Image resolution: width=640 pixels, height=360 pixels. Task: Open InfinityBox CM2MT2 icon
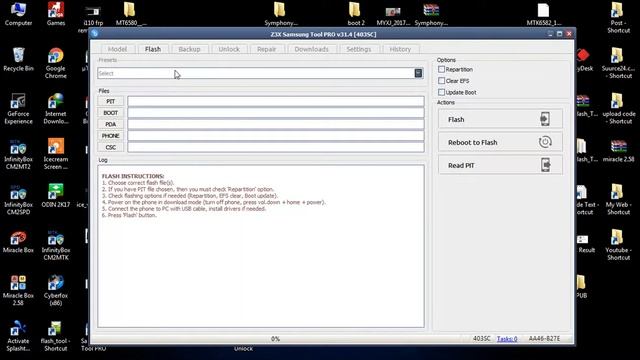[18, 154]
